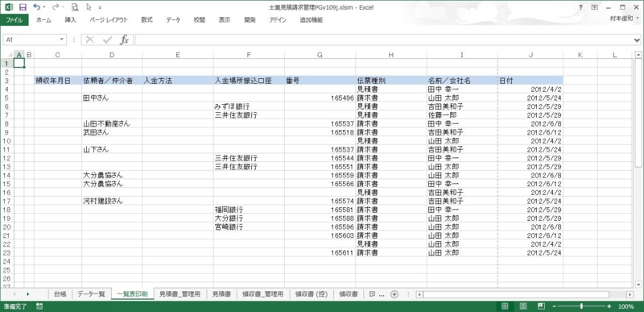Click the cancel X button in formula bar
The image size is (644, 312).
[x=90, y=40]
